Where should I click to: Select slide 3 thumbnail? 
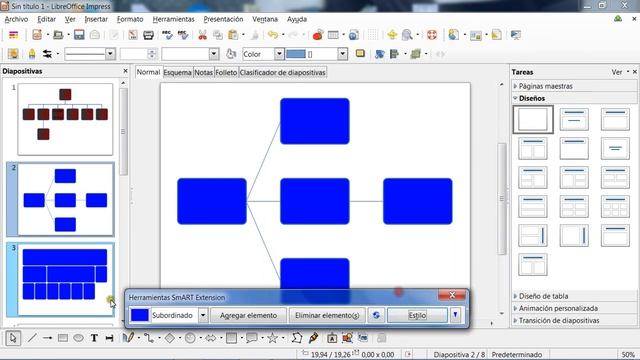(x=65, y=280)
